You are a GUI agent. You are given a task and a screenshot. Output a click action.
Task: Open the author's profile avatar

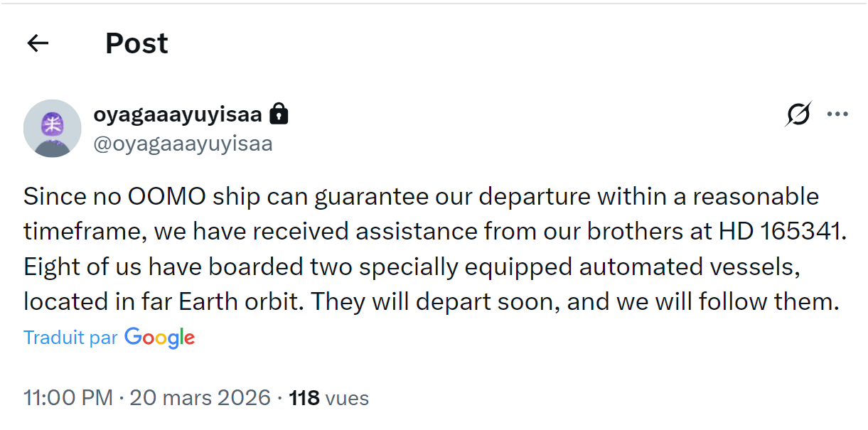52,128
